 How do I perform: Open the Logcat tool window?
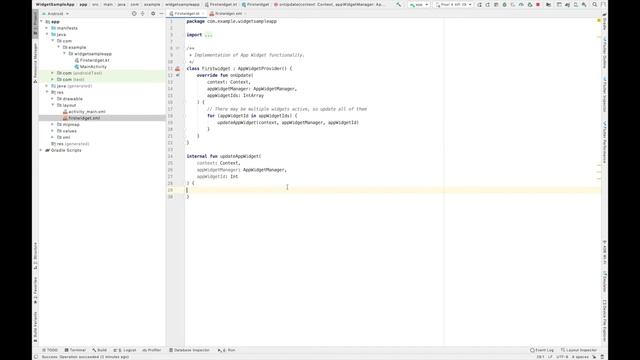pos(125,350)
